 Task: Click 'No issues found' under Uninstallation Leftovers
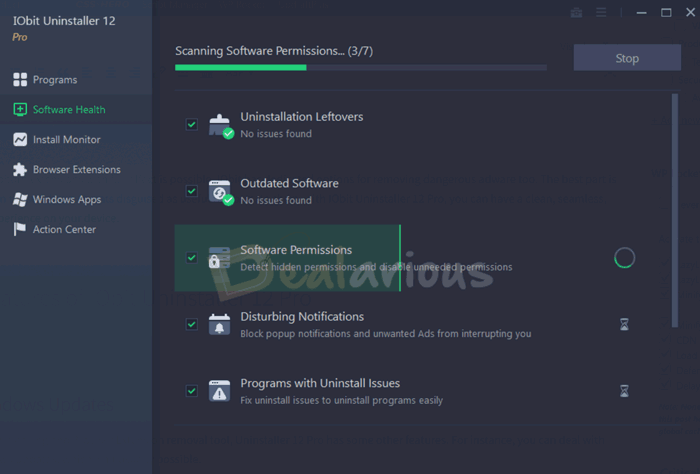tap(276, 134)
